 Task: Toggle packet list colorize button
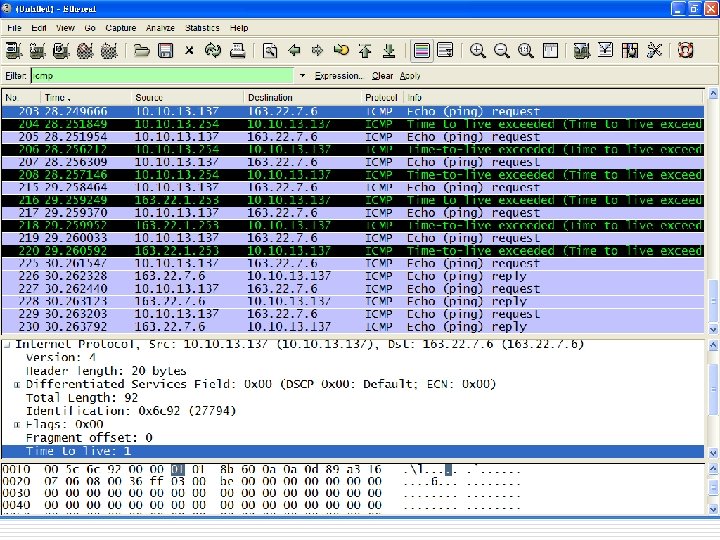(x=422, y=50)
